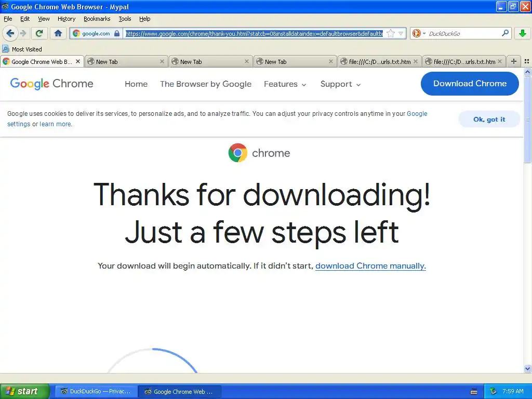Close the first New Tab
Image resolution: width=532 pixels, height=399 pixels.
[x=162, y=61]
